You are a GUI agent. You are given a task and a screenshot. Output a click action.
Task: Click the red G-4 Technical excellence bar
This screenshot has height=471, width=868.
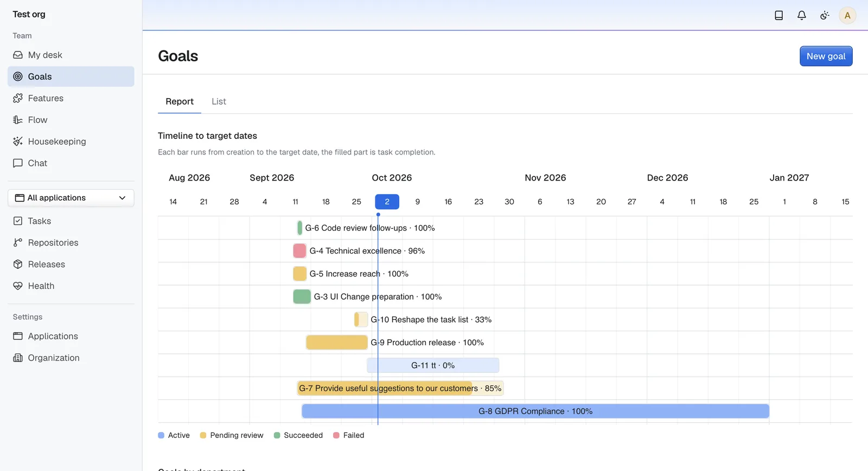tap(299, 251)
